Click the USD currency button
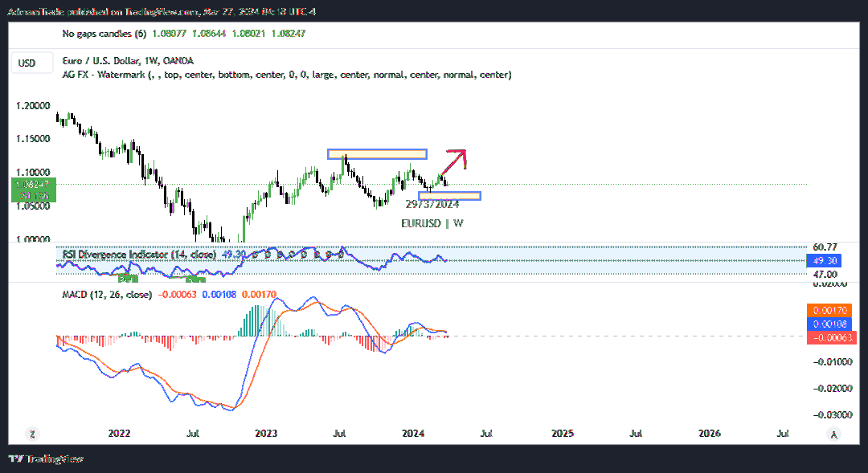Viewport: 868px width, 473px height. [31, 63]
